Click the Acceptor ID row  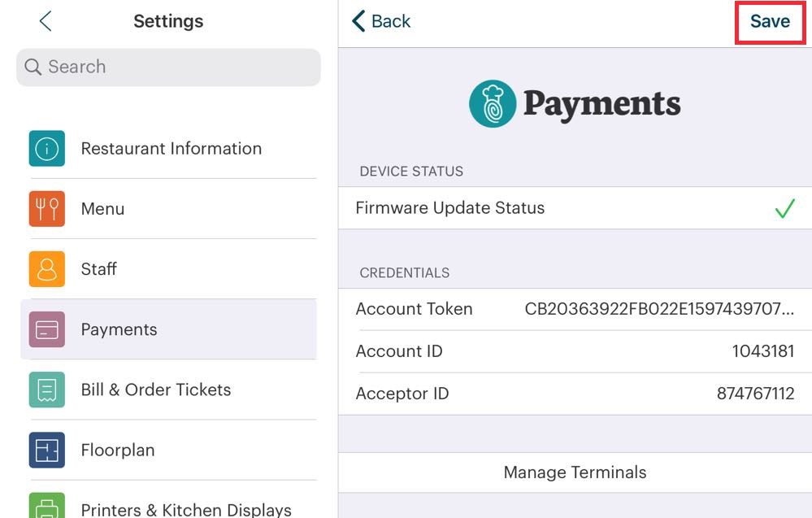(573, 394)
